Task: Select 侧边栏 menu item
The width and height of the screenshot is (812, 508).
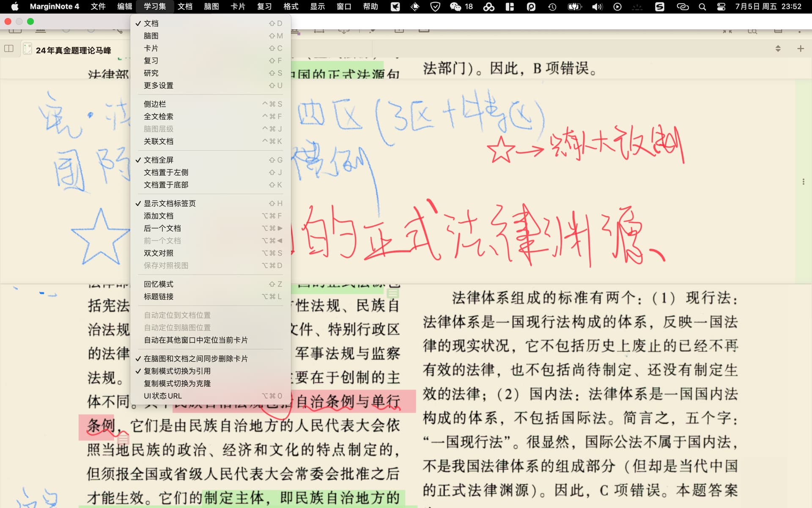Action: pyautogui.click(x=210, y=104)
